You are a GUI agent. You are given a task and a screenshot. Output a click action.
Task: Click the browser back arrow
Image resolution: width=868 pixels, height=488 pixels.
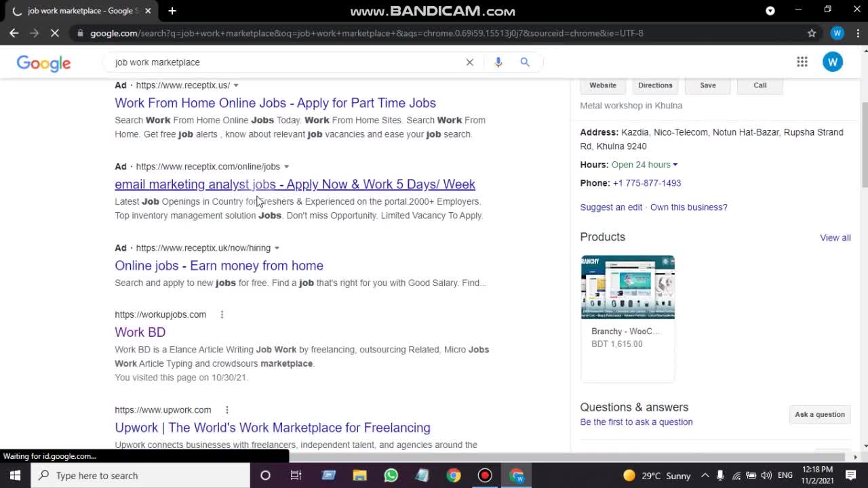pyautogui.click(x=14, y=33)
